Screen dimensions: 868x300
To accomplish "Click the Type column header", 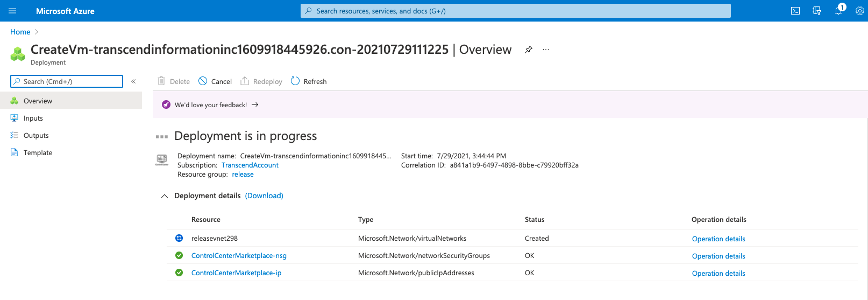I will point(366,219).
